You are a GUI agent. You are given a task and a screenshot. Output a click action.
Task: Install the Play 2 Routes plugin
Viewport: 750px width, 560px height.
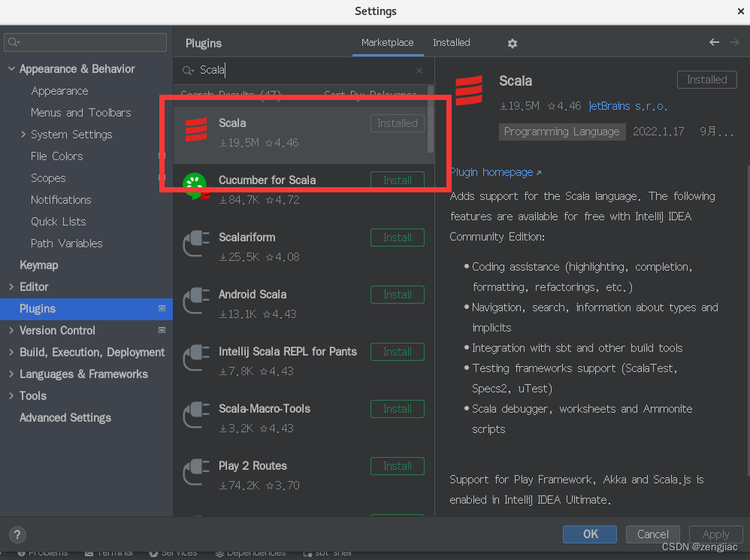coord(397,466)
